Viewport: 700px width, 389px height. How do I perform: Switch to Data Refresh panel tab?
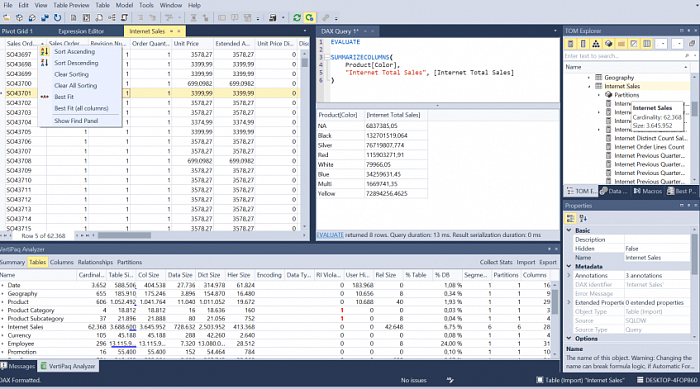click(613, 191)
